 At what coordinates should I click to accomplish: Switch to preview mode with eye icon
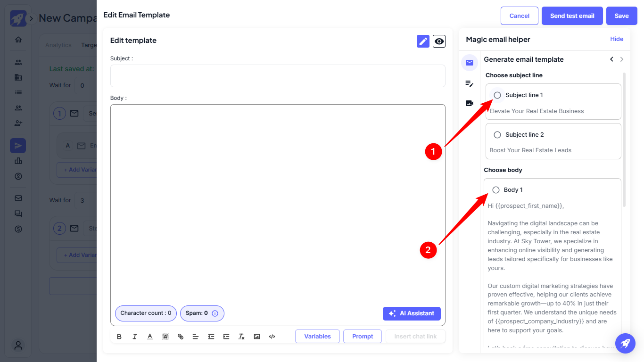click(x=439, y=41)
